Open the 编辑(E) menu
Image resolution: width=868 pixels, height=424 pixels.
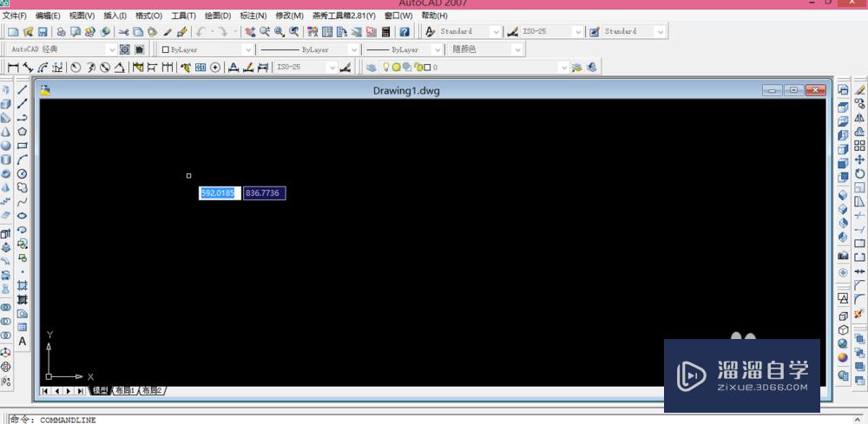point(48,16)
